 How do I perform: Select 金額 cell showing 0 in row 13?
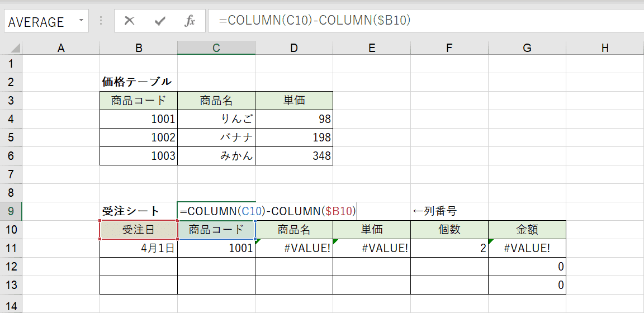(x=527, y=285)
